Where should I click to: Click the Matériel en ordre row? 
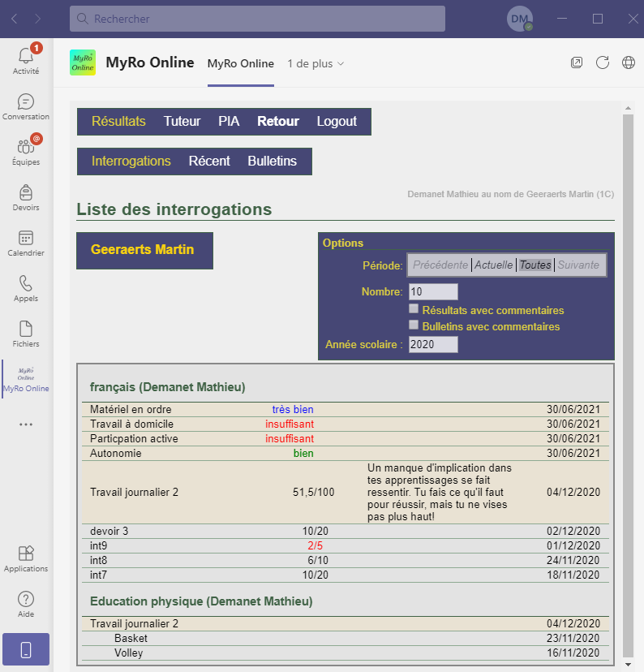tap(346, 409)
